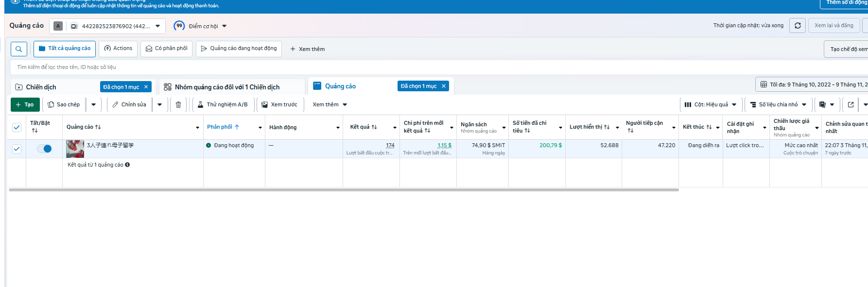Open the reports icon dropdown
868x287 pixels.
[826, 104]
